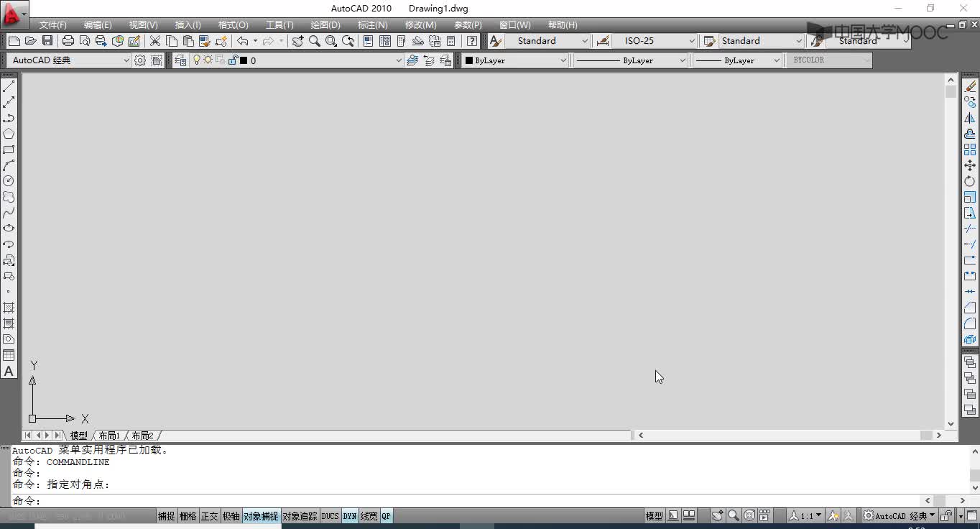Toggle 捕捉 snap mode in status bar
The width and height of the screenshot is (980, 529).
pyautogui.click(x=167, y=516)
